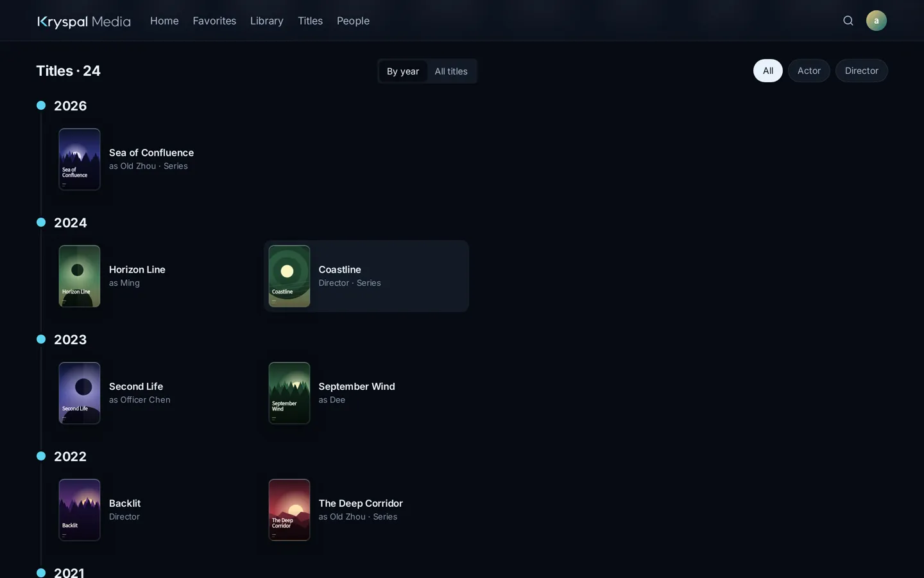Click the 2026 year heading
Viewport: 924px width, 578px height.
click(x=71, y=106)
